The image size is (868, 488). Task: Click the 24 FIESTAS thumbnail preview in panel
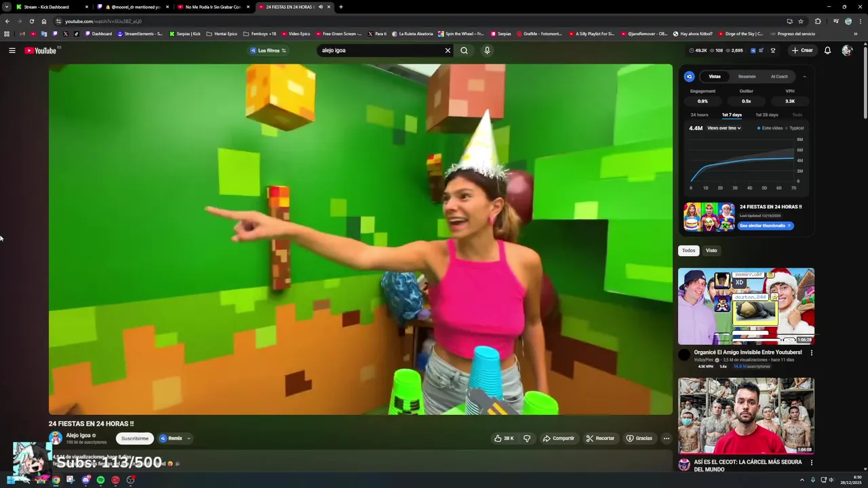tap(709, 217)
